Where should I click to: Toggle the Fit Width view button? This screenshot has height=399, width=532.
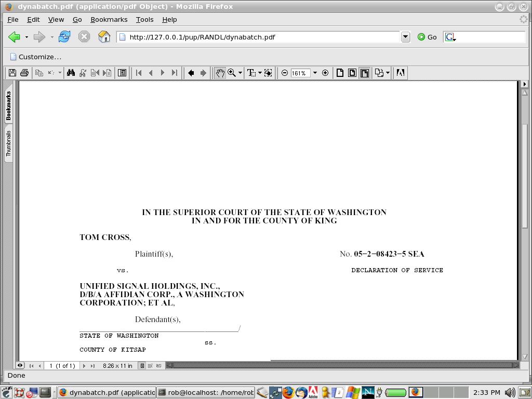click(365, 73)
